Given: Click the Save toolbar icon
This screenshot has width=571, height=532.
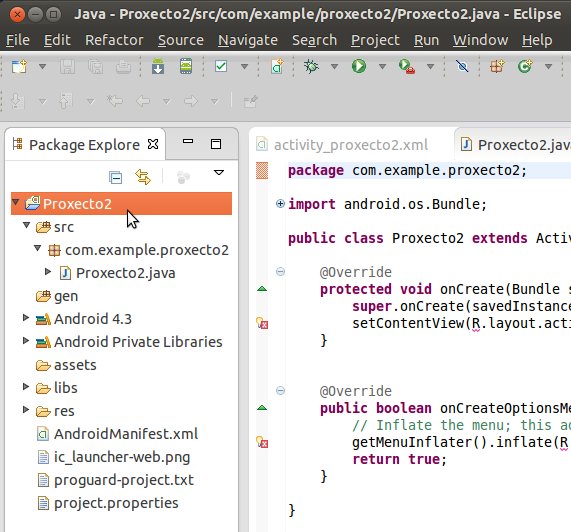Looking at the screenshot, I should (x=68, y=67).
